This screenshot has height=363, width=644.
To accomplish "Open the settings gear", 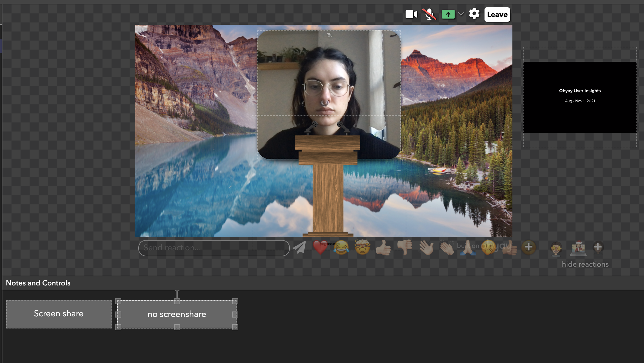I will point(474,14).
